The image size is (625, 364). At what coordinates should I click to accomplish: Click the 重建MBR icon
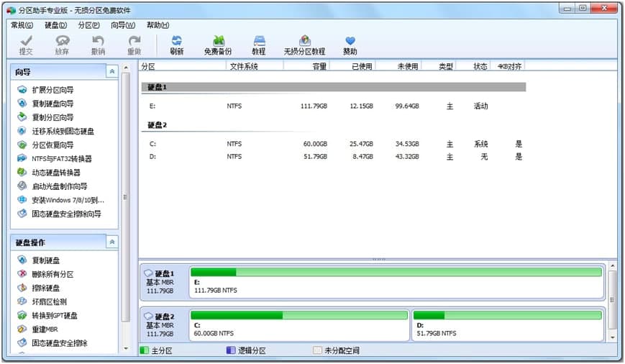click(22, 329)
